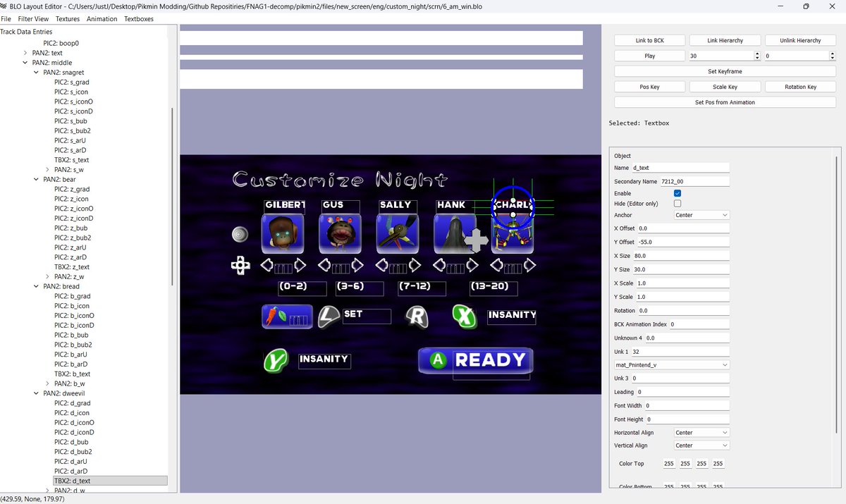Click the grey control stick icon
846x504 pixels.
click(x=240, y=234)
